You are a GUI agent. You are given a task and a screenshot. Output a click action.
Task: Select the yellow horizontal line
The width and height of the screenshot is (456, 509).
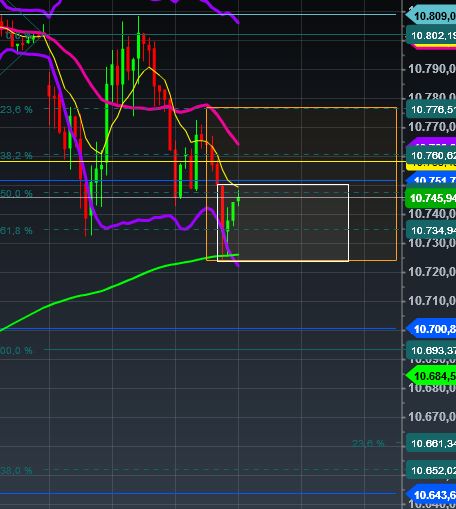click(203, 162)
